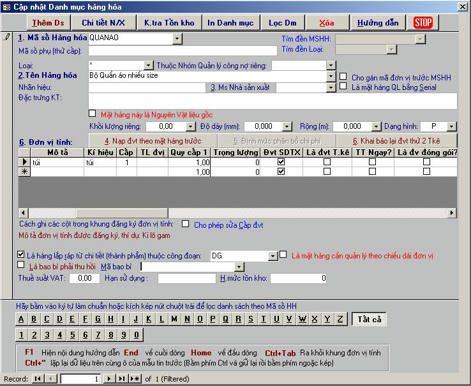Click 'In Danh mục' button
This screenshot has width=471, height=386.
[x=230, y=23]
